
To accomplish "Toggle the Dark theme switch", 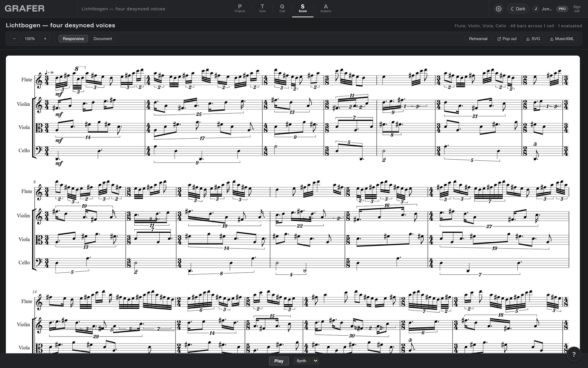I will 518,9.
